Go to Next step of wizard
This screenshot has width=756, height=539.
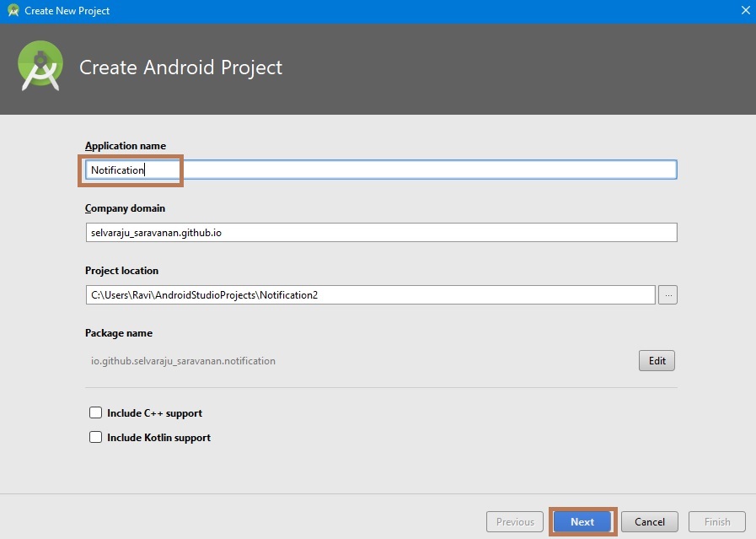[582, 521]
